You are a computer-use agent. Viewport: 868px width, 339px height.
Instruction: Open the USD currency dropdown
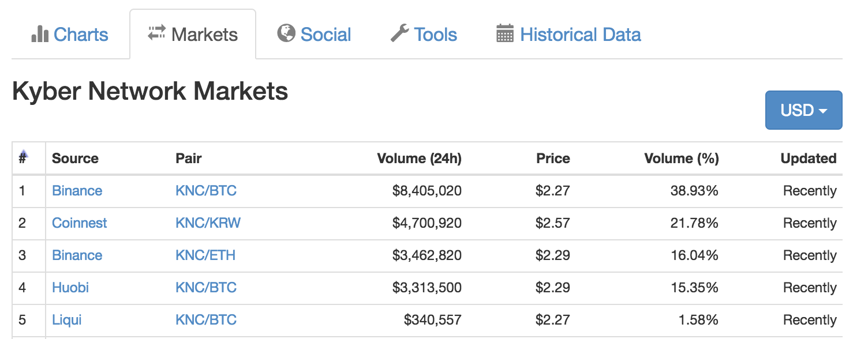tap(803, 110)
